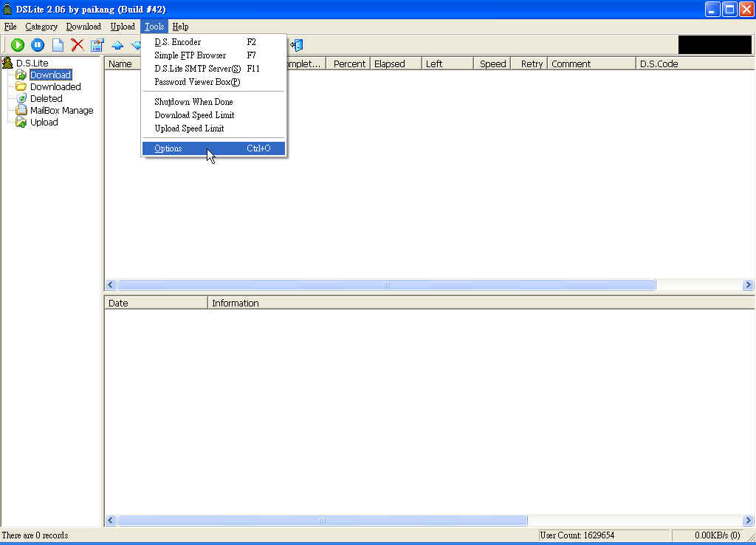Viewport: 756px width, 545px height.
Task: Click the partially hidden Complet... column header
Action: pyautogui.click(x=306, y=64)
